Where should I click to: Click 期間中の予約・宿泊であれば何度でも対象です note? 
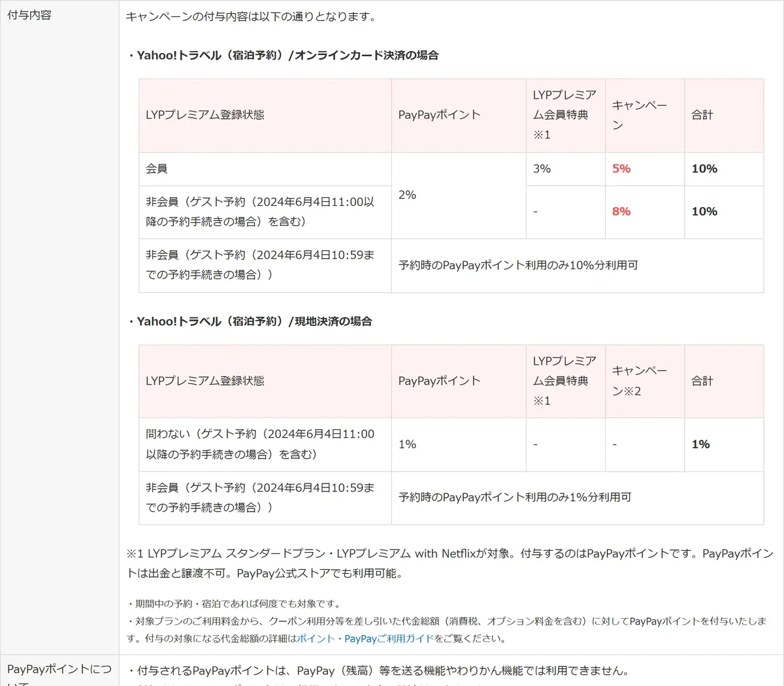(234, 604)
